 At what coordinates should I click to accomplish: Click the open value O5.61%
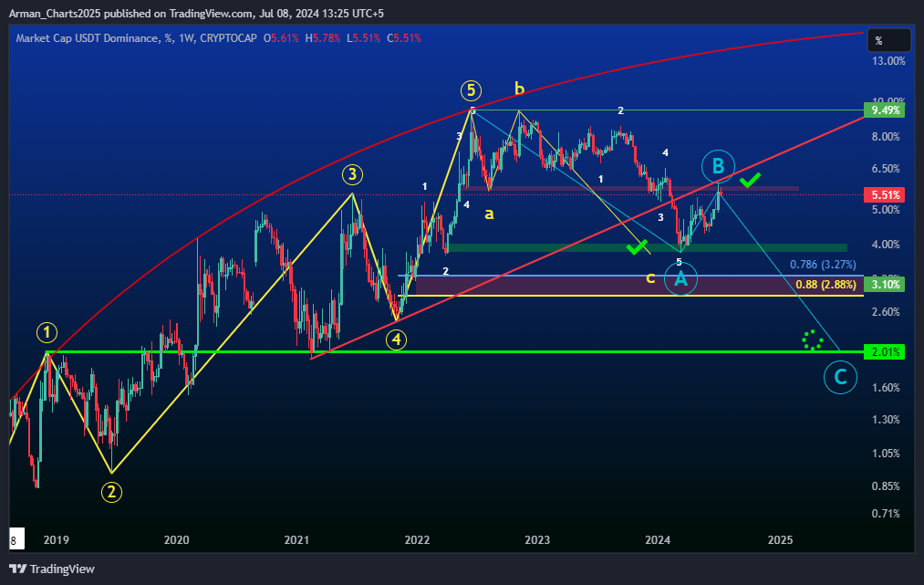pos(281,38)
